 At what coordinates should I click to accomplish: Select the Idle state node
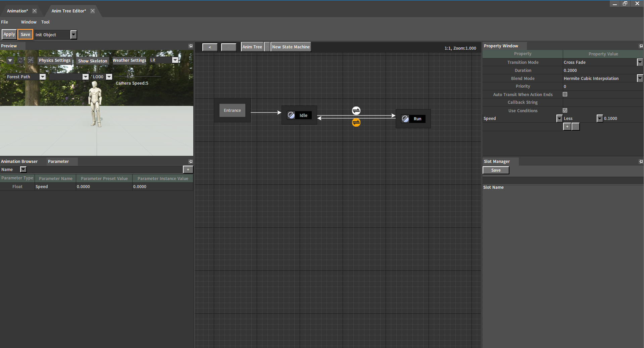tap(299, 115)
